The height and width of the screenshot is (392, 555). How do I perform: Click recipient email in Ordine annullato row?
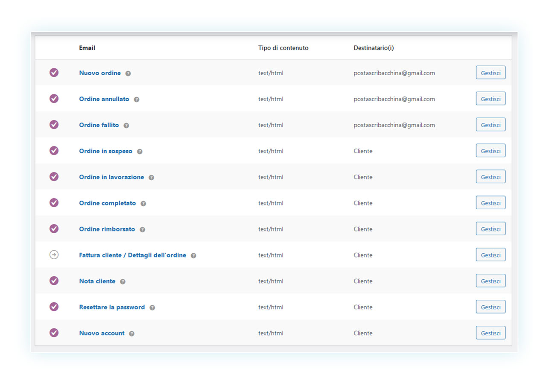pos(394,99)
